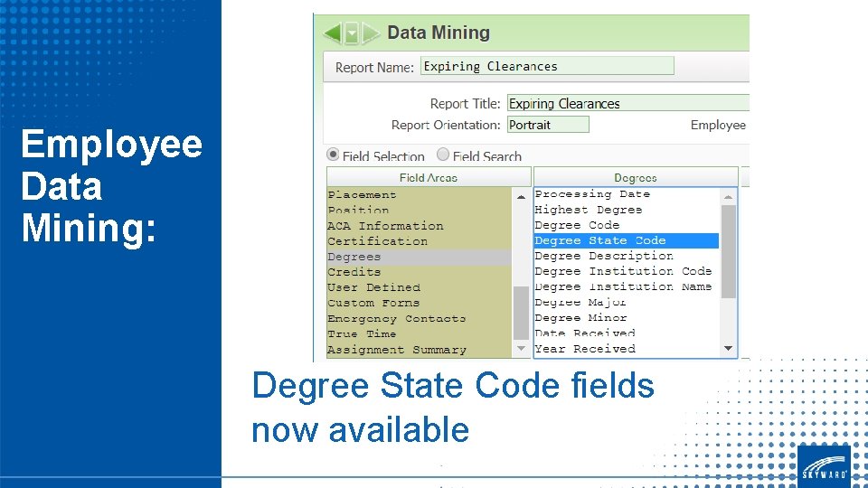Viewport: 868px width, 488px height.
Task: Click Degrees list scrollbar down arrow
Action: [x=729, y=349]
